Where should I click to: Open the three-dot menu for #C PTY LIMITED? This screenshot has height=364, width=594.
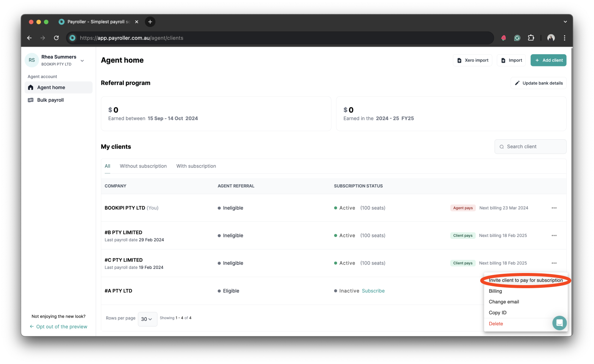click(x=554, y=263)
